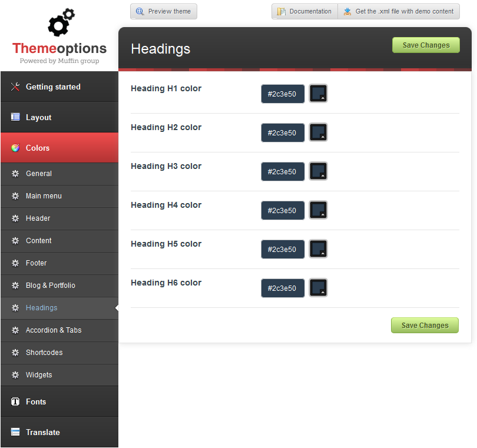
Task: Go to Widgets color settings
Action: (x=59, y=375)
